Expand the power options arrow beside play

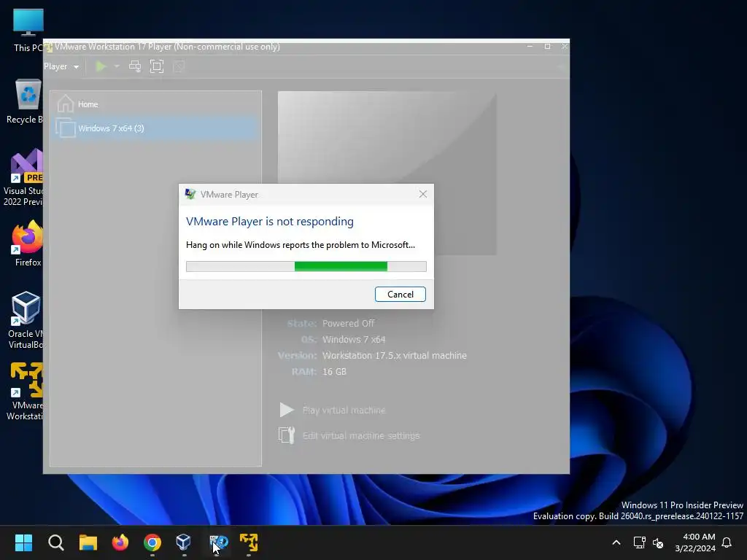click(x=117, y=66)
